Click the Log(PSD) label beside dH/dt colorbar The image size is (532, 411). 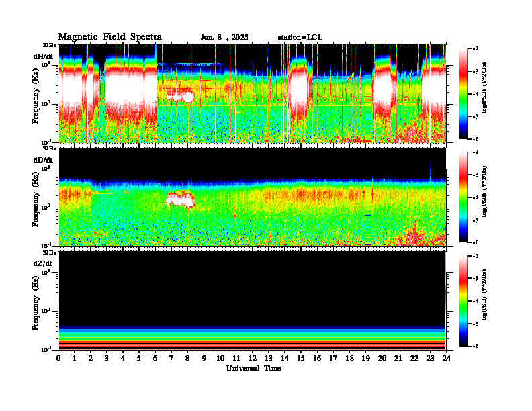(x=484, y=88)
